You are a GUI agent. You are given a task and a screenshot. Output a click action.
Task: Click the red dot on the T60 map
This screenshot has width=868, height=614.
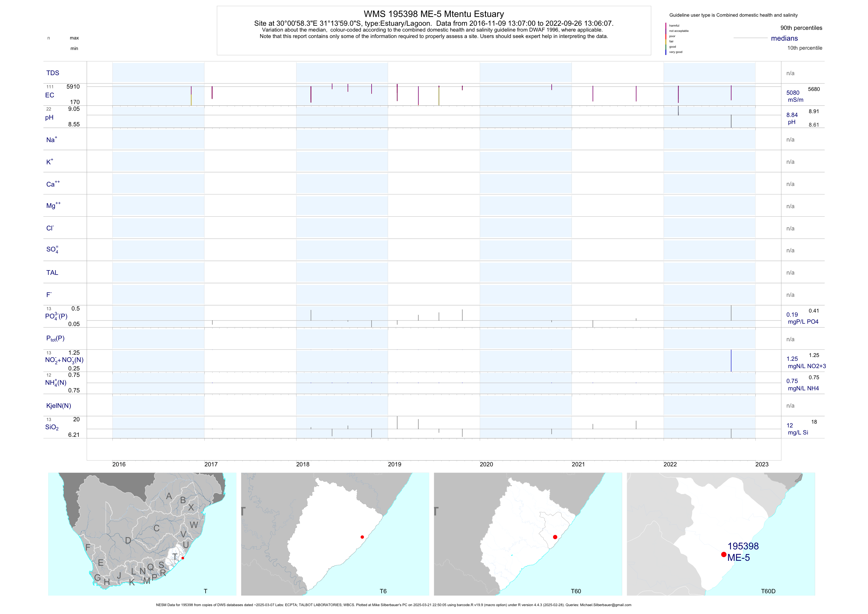[x=555, y=537]
